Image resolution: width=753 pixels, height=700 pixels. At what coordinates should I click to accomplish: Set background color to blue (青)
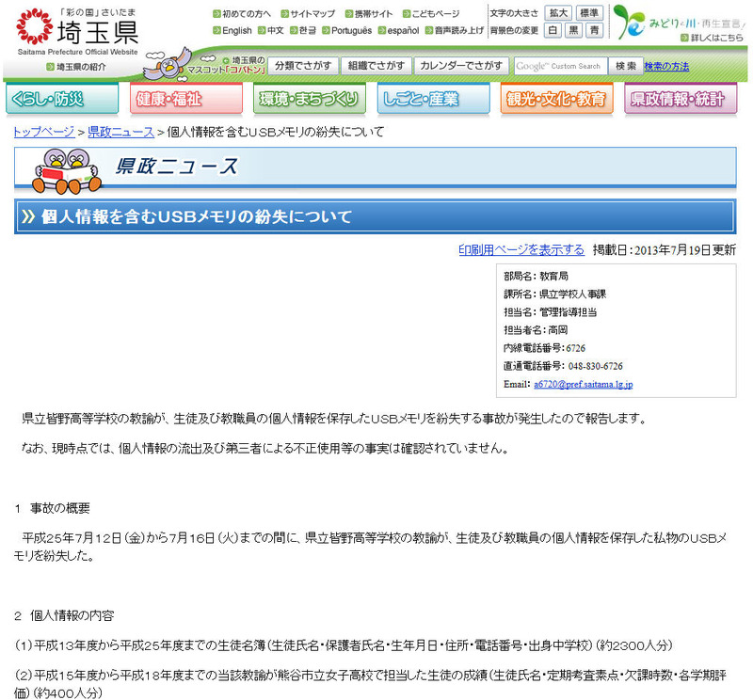click(x=594, y=31)
